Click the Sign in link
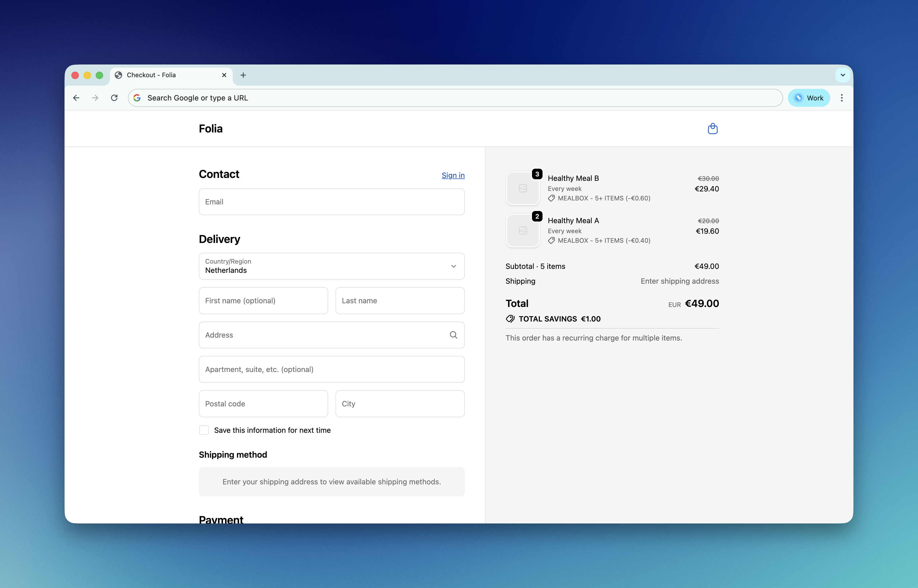918x588 pixels. coord(453,175)
